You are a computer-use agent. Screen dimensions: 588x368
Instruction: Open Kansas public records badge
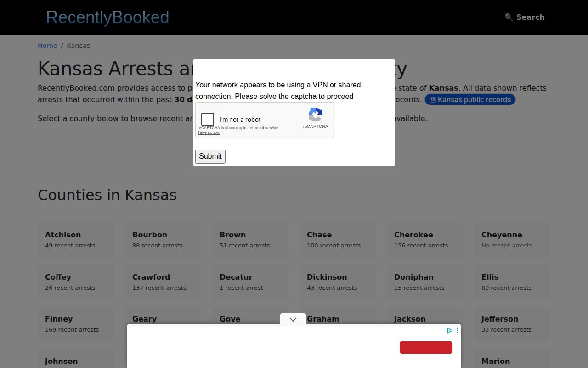(470, 99)
